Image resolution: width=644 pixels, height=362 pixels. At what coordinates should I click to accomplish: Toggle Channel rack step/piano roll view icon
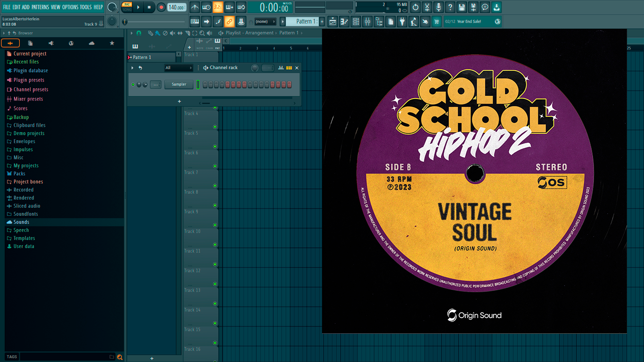pyautogui.click(x=289, y=68)
